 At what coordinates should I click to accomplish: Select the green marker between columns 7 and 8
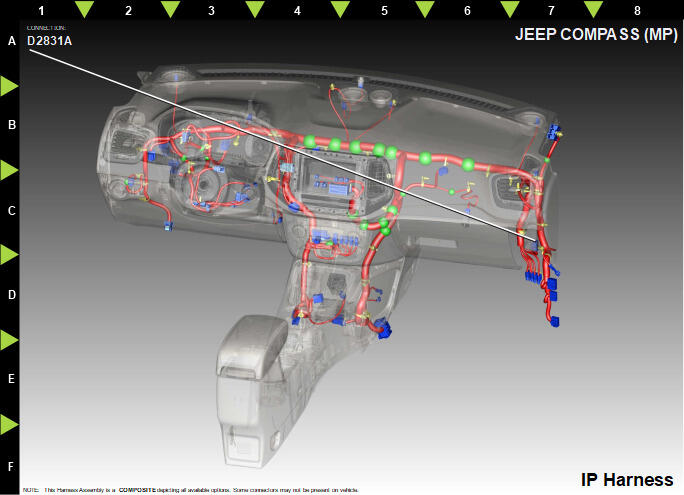click(x=594, y=10)
